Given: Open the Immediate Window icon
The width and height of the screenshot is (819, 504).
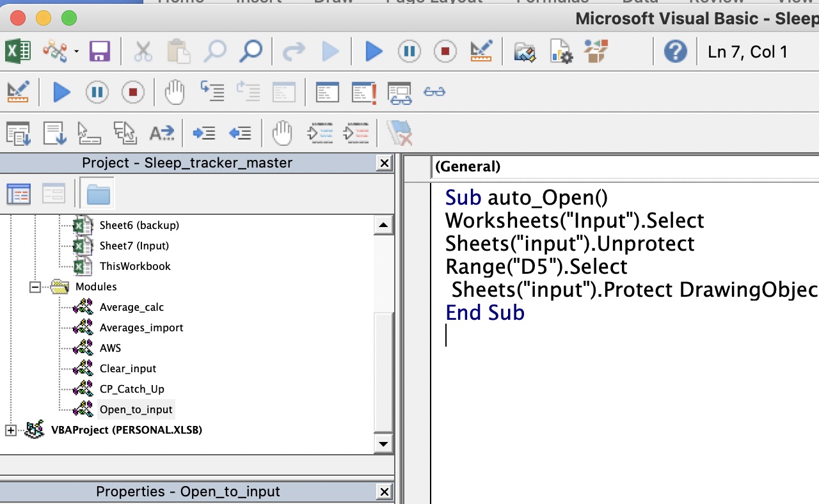Looking at the screenshot, I should 364,91.
